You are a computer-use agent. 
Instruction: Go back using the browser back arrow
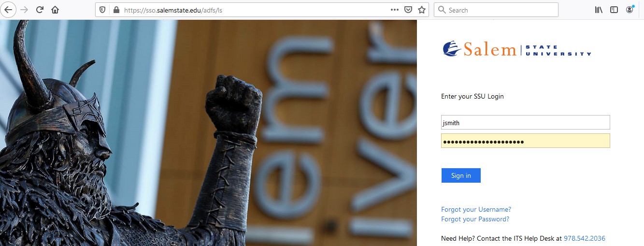9,10
